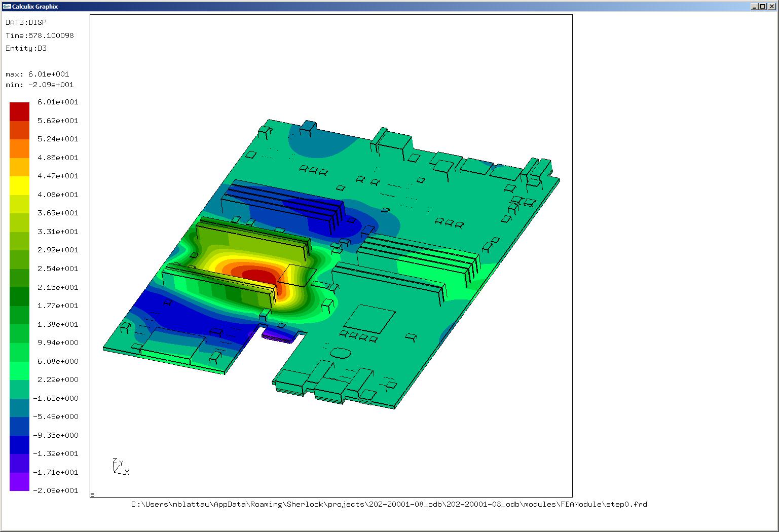Viewport: 779px width, 532px height.
Task: Click the dark red legend swatch at the top
Action: 19,111
